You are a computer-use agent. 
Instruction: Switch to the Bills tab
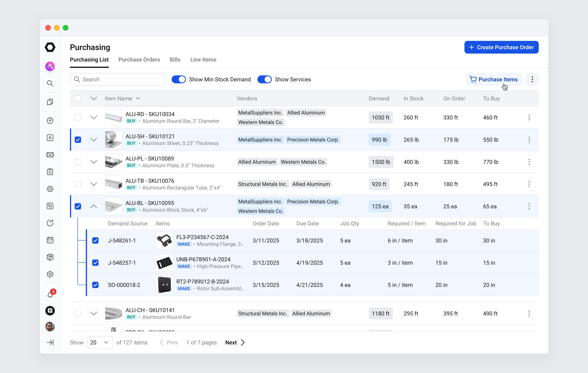coord(175,60)
